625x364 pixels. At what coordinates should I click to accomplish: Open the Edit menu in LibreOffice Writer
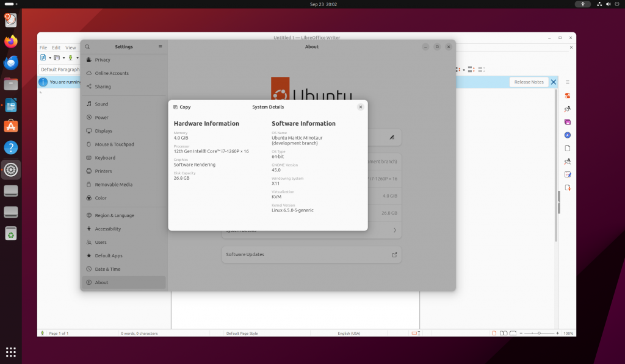click(56, 47)
